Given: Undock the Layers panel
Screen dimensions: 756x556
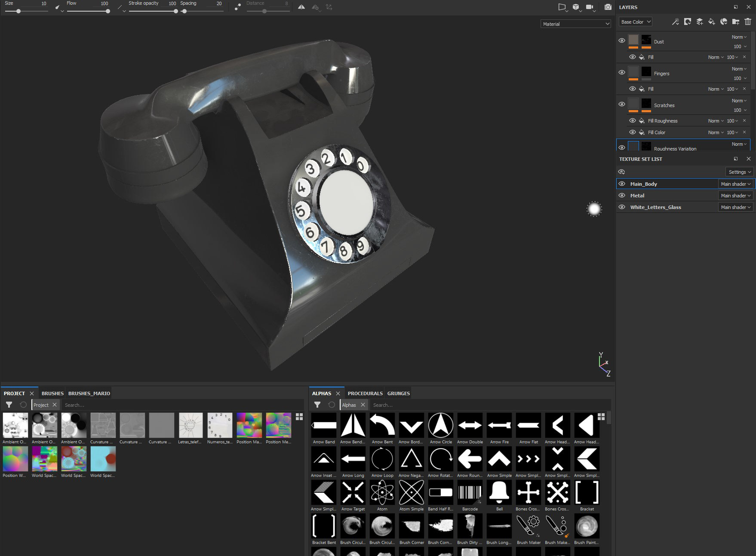Looking at the screenshot, I should 736,7.
